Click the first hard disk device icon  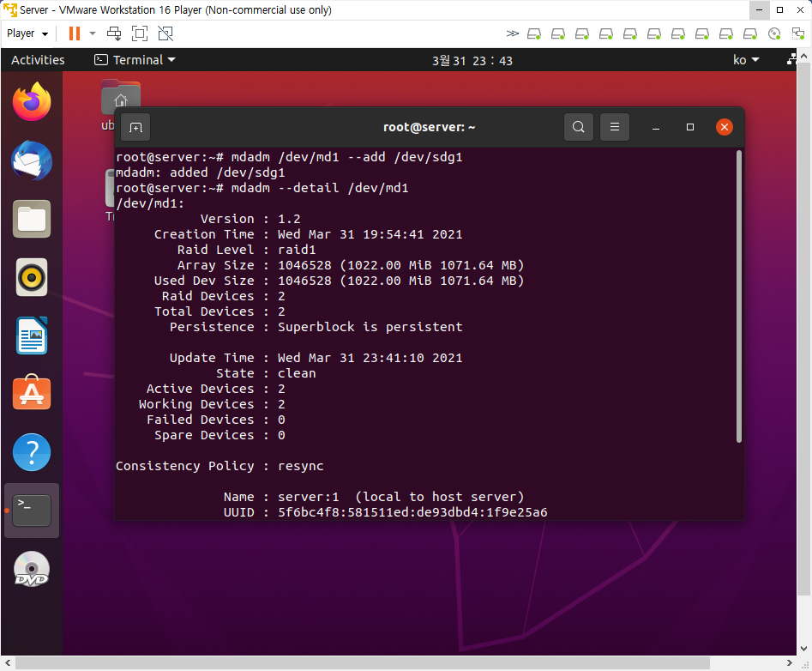click(534, 34)
